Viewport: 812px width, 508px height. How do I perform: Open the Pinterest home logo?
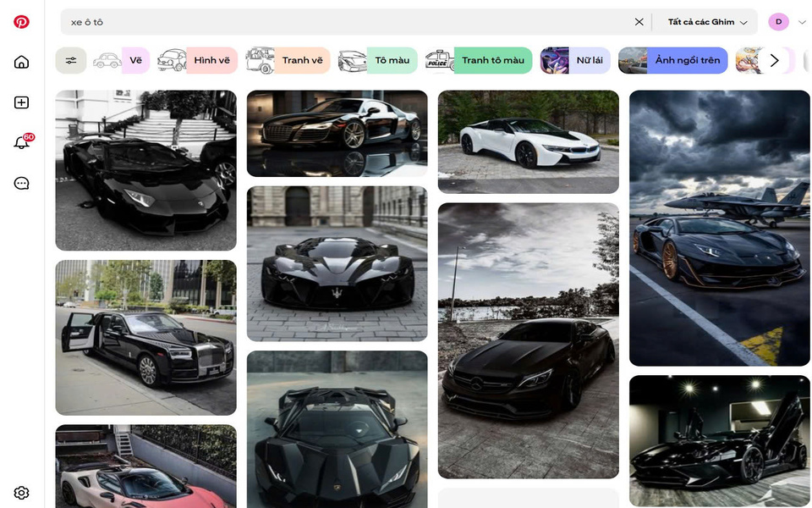21,22
